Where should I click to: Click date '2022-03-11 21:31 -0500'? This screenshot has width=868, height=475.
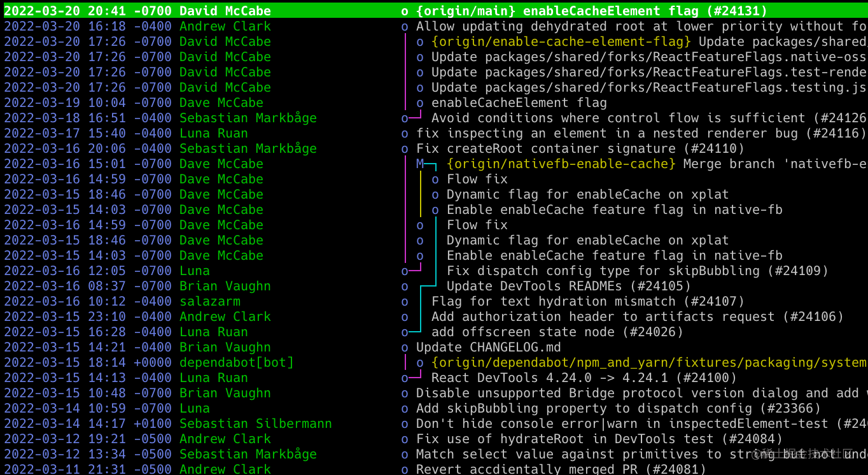[88, 469]
